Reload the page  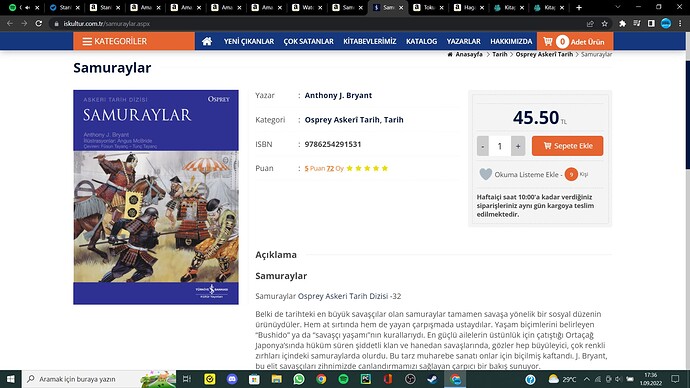pyautogui.click(x=39, y=24)
